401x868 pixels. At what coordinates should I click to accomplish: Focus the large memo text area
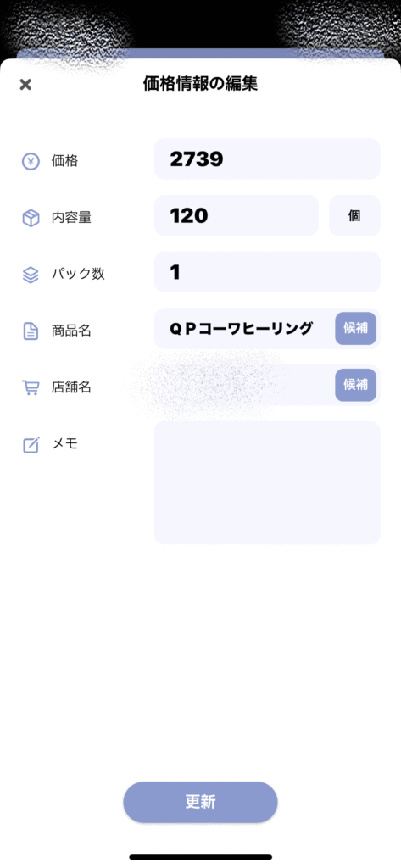tap(267, 482)
